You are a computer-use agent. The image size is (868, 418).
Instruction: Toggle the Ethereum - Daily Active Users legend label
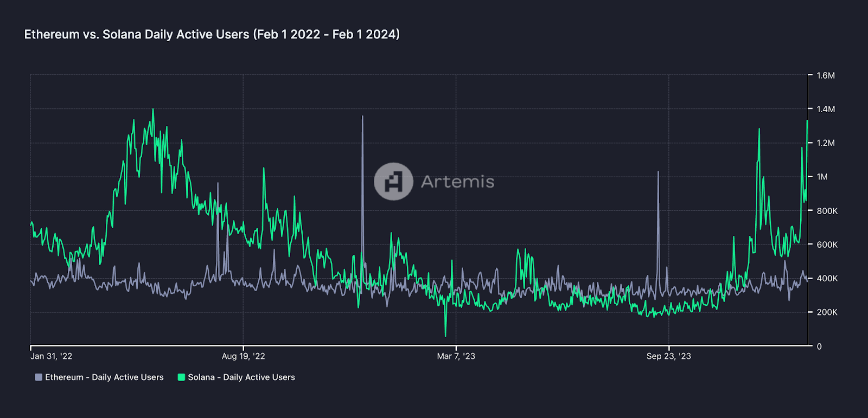104,377
